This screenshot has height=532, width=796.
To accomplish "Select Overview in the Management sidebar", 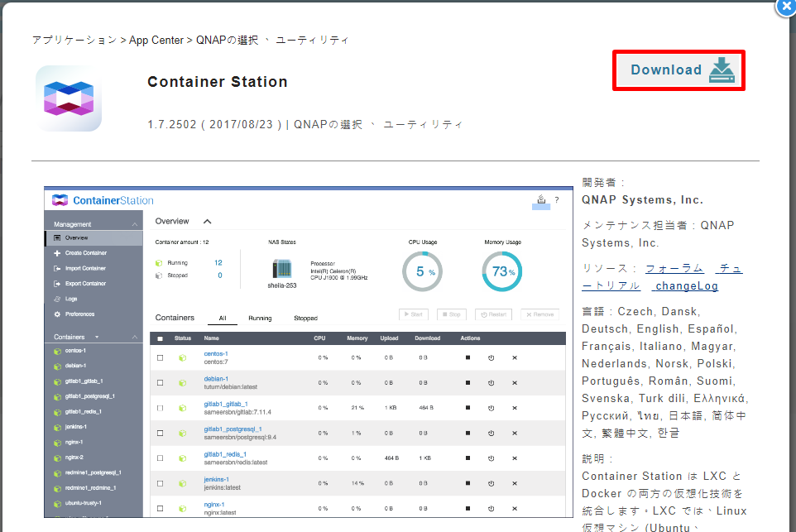I will coord(94,237).
